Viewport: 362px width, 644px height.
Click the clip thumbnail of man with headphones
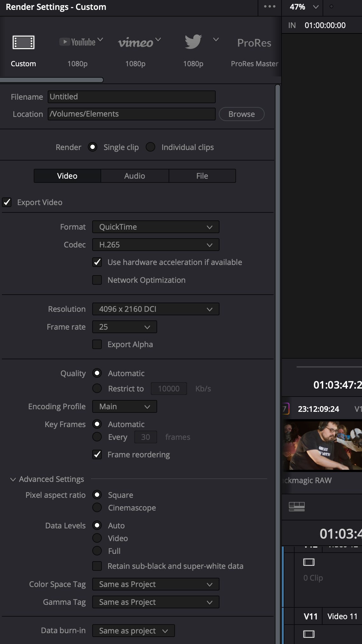tap(323, 445)
